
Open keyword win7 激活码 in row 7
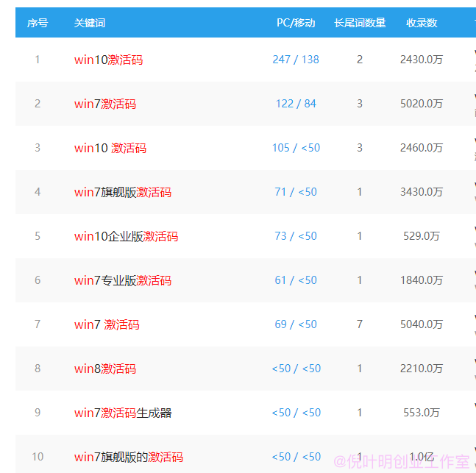pyautogui.click(x=107, y=324)
